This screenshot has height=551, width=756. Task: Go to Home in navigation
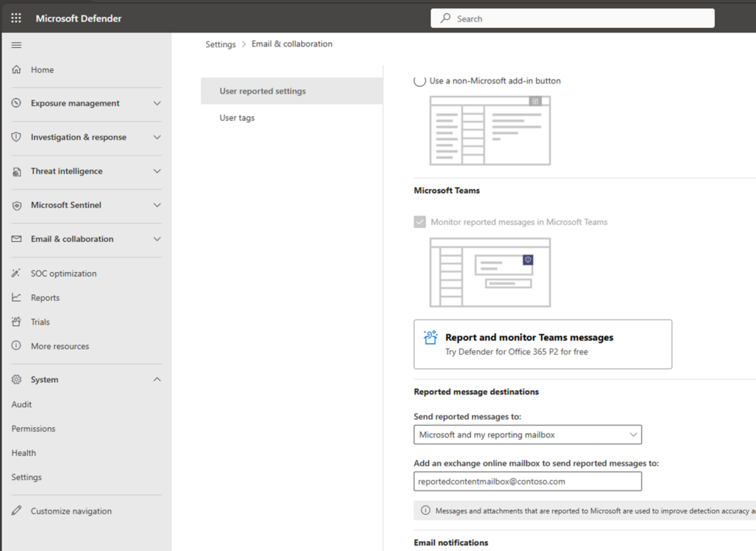[x=42, y=70]
